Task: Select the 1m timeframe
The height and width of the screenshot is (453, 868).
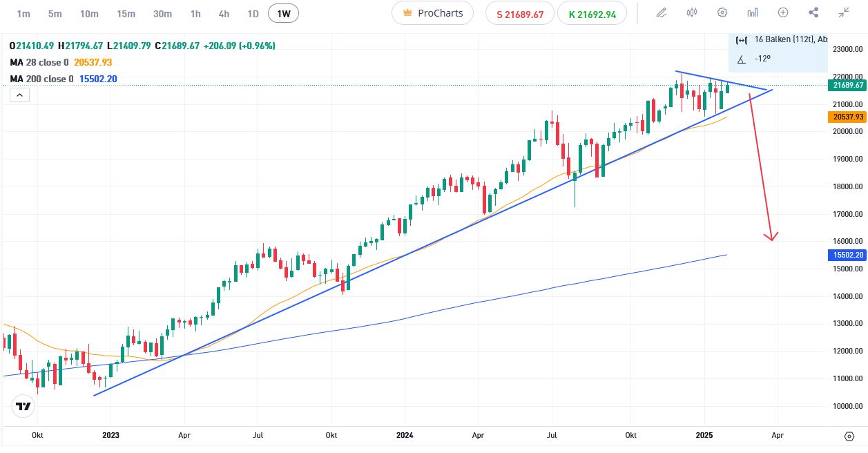Action: 23,13
